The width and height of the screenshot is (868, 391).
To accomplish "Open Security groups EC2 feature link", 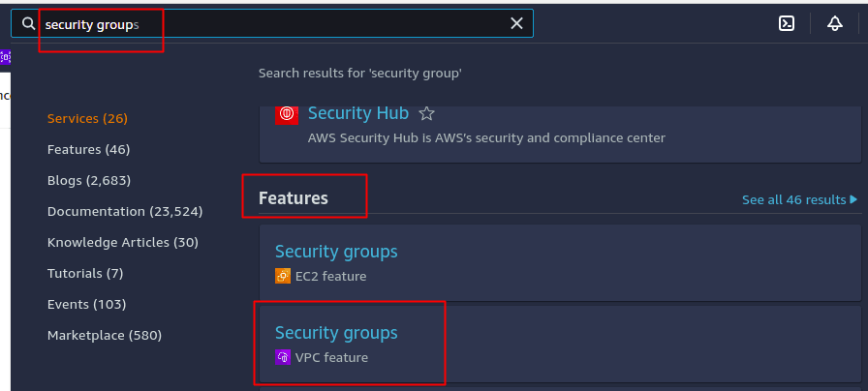I will click(x=336, y=252).
